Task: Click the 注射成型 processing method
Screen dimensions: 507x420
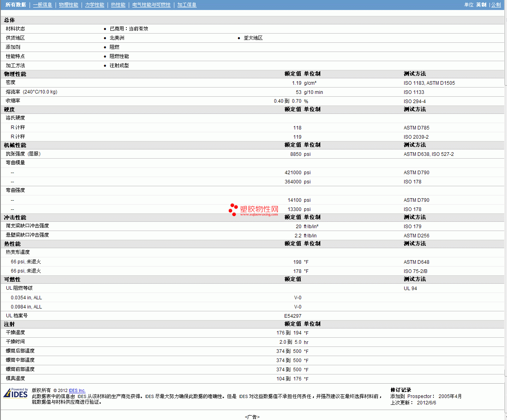Action: pyautogui.click(x=119, y=66)
